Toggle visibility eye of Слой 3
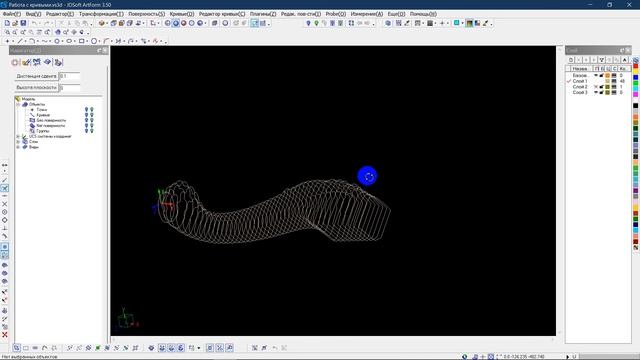Viewport: 640px width, 360px height. [x=596, y=93]
